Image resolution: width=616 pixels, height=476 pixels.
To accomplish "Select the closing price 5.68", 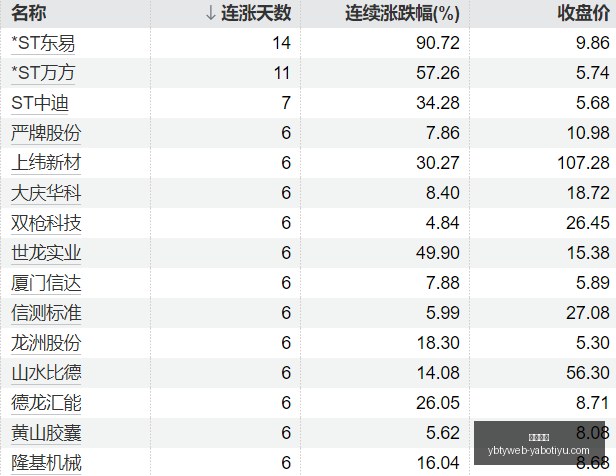I will point(593,103).
